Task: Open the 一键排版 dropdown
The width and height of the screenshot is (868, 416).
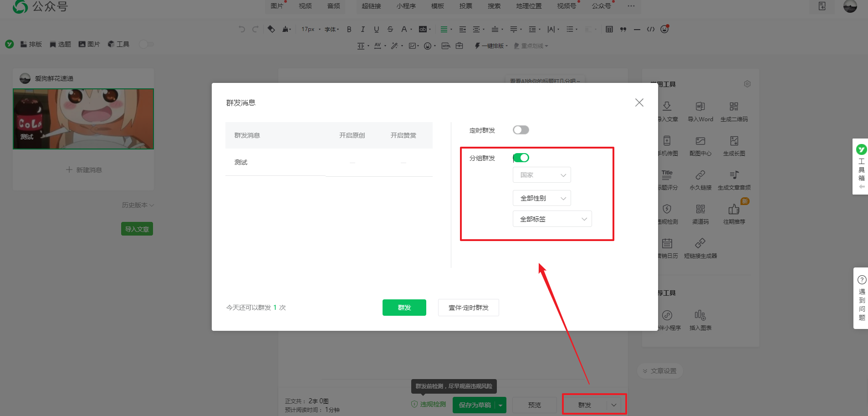Action: (491, 46)
